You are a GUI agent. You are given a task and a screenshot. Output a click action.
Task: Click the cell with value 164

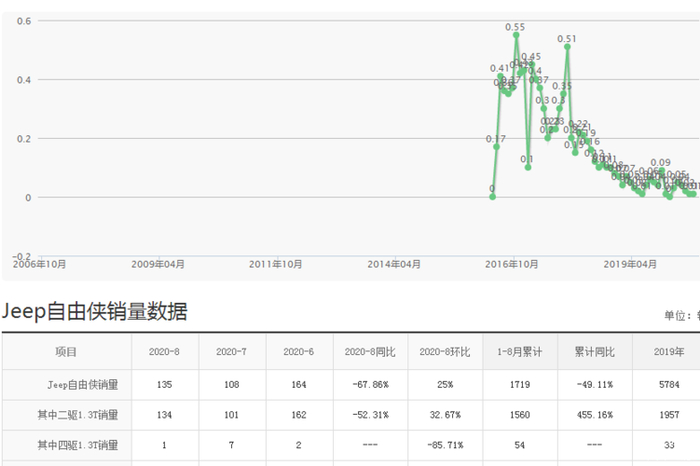[x=299, y=385]
